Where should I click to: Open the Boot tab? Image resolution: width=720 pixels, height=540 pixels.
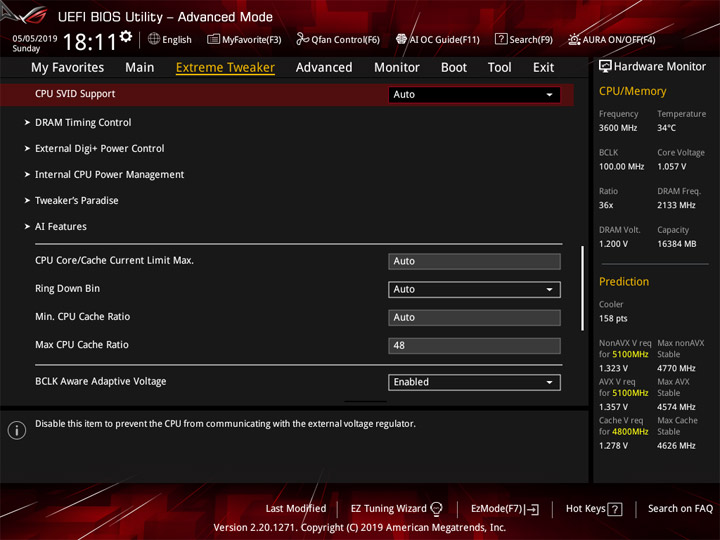pyautogui.click(x=454, y=68)
